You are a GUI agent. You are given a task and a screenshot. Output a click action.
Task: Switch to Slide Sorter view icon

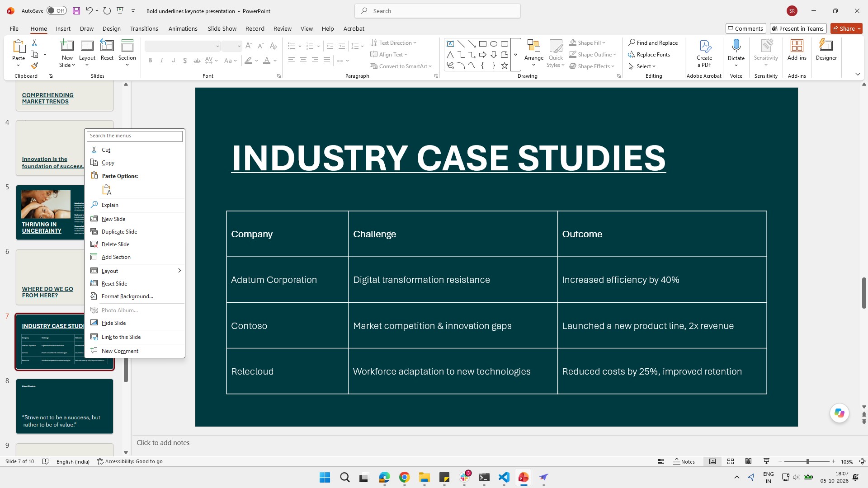coord(730,461)
